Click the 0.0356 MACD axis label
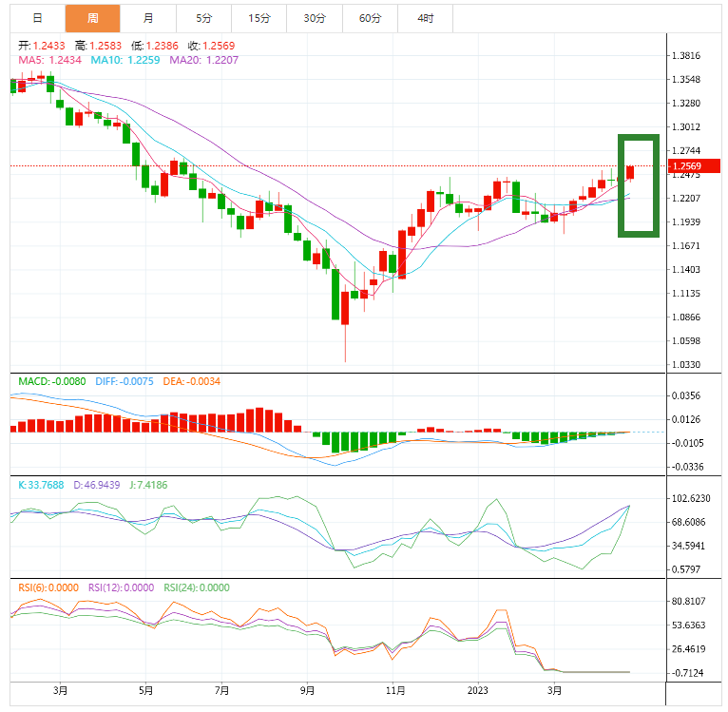The width and height of the screenshot is (728, 712). pyautogui.click(x=686, y=395)
